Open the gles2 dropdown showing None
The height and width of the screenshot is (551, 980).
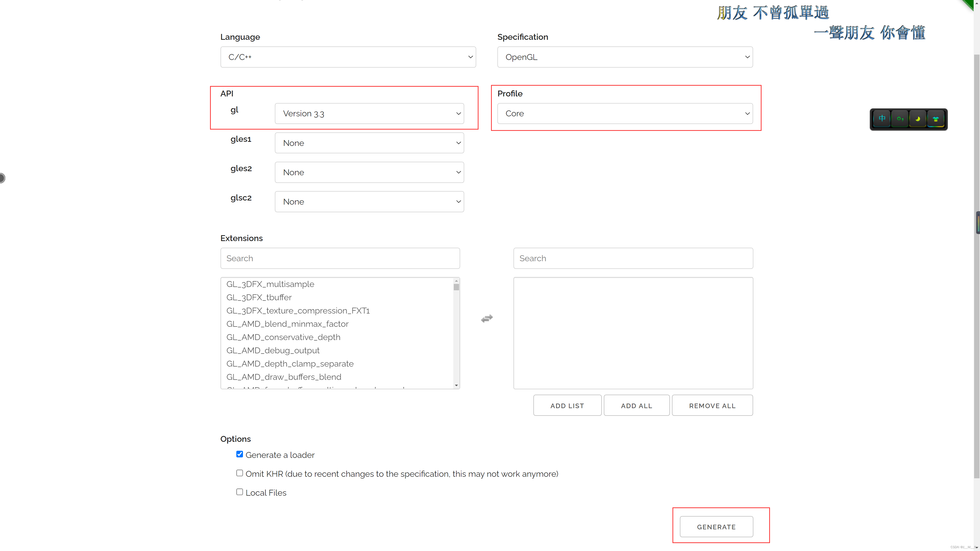369,172
